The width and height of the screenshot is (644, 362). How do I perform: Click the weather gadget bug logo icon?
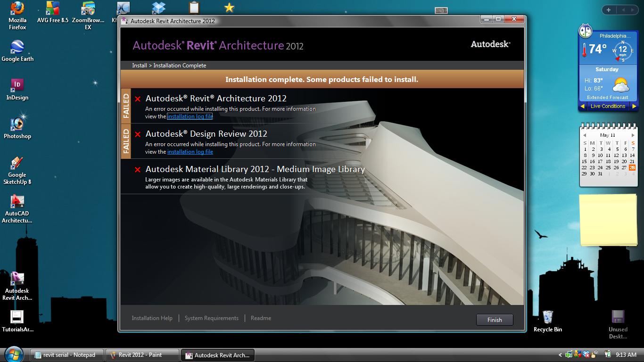pyautogui.click(x=585, y=31)
